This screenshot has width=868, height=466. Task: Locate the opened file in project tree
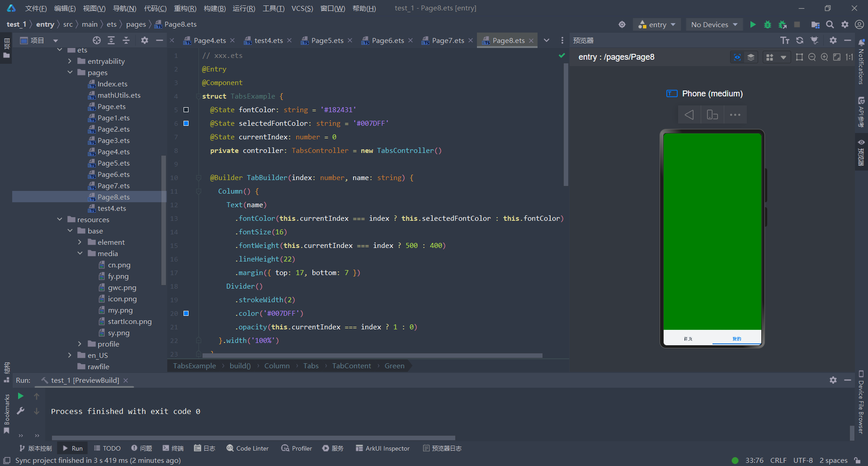[96, 40]
